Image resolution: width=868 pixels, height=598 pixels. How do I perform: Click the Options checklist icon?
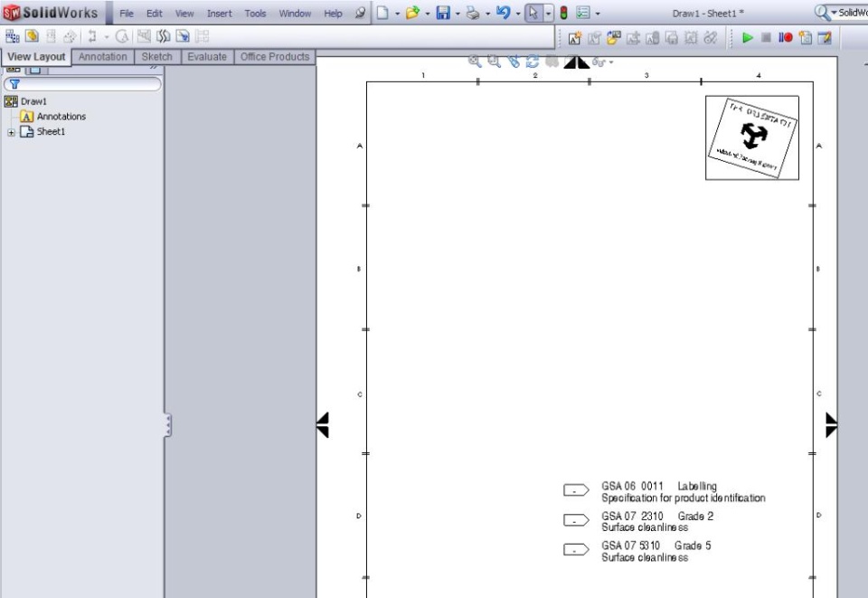click(x=583, y=13)
